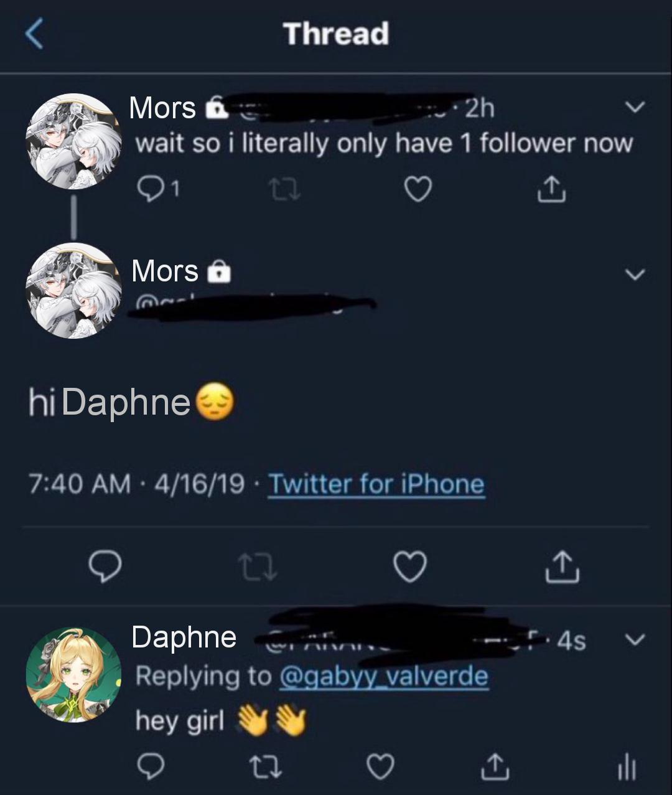This screenshot has height=795, width=672.
Task: Share the "hi Daphne" tweet
Action: pyautogui.click(x=562, y=567)
